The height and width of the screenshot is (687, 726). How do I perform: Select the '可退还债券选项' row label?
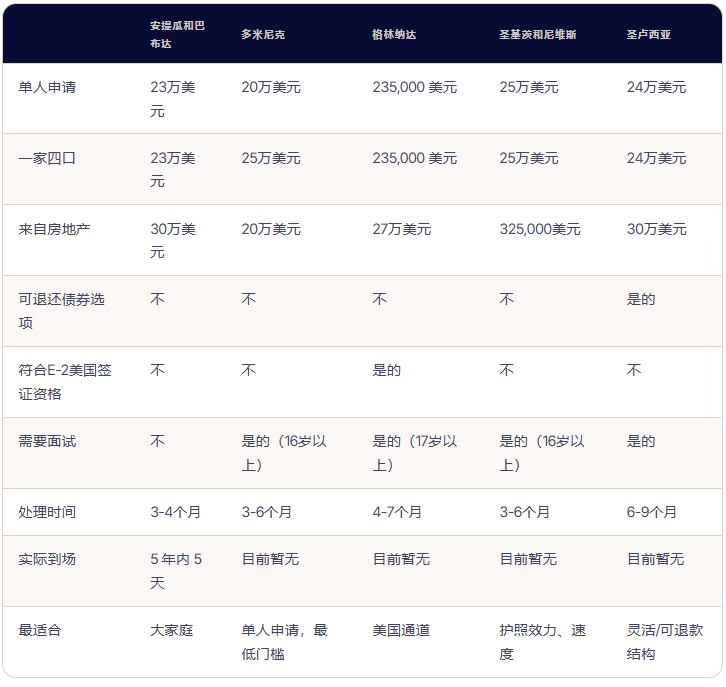(x=62, y=311)
